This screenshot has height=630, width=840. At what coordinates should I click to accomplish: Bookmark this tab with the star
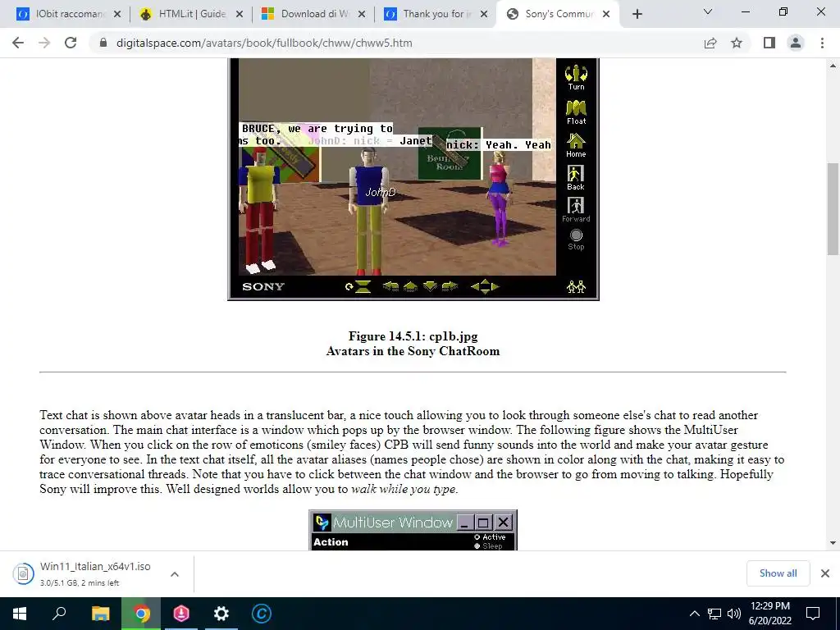[x=737, y=43]
